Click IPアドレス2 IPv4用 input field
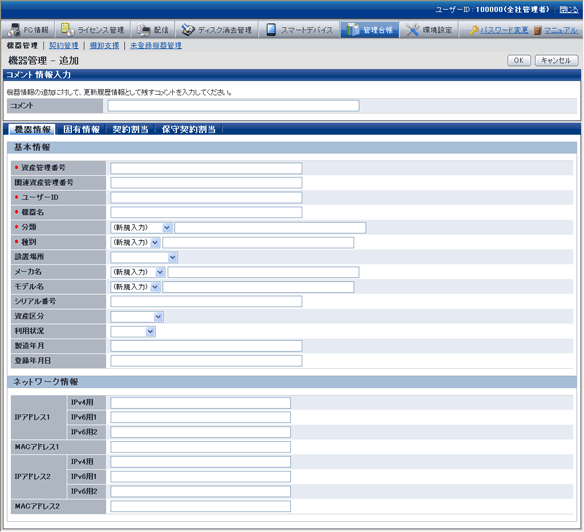Image resolution: width=584 pixels, height=532 pixels. pos(200,462)
